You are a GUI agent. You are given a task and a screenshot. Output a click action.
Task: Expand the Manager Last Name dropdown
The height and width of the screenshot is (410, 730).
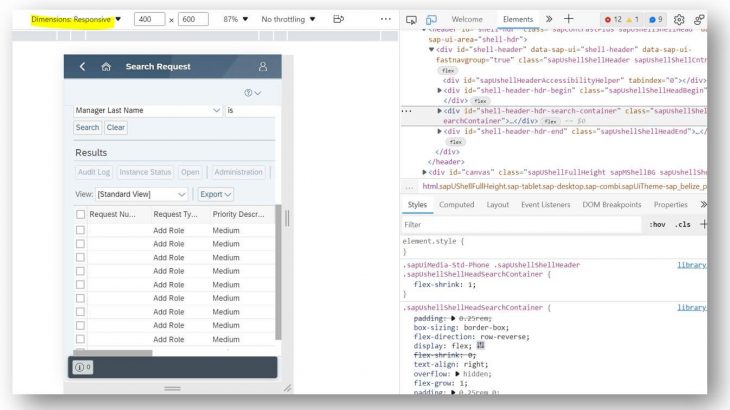point(216,110)
